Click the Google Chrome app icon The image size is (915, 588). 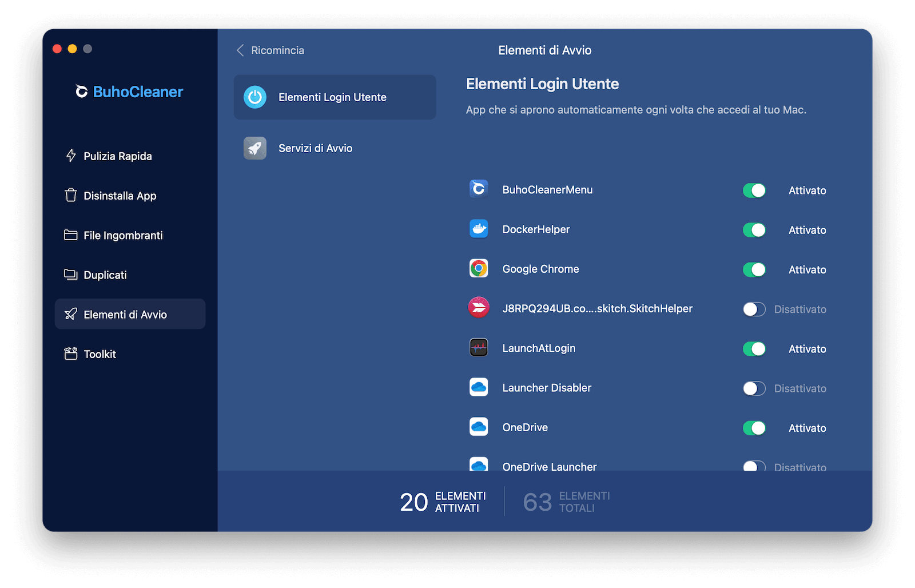(x=479, y=269)
